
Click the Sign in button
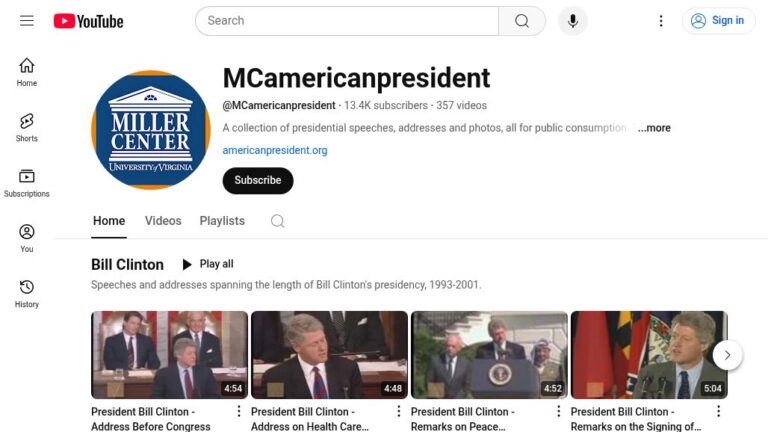(719, 21)
